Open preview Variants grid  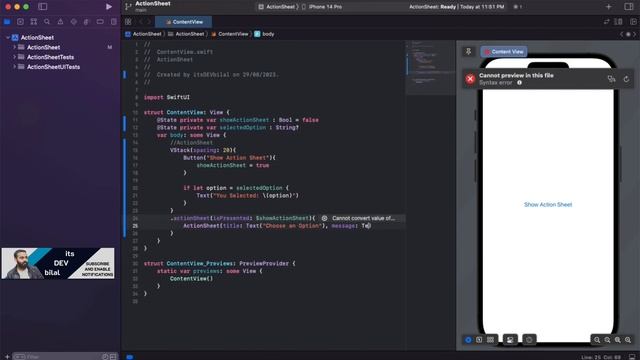(x=490, y=340)
